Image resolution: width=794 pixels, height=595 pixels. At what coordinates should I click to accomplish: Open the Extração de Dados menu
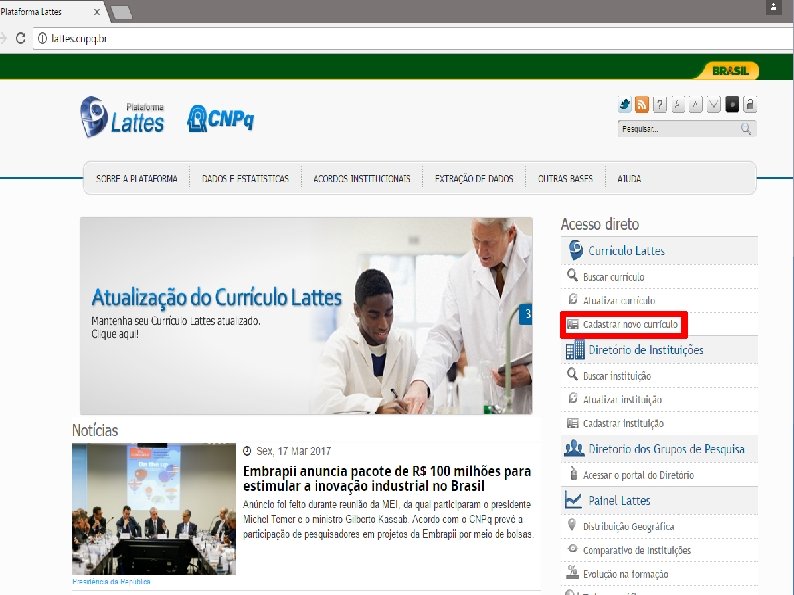[474, 178]
